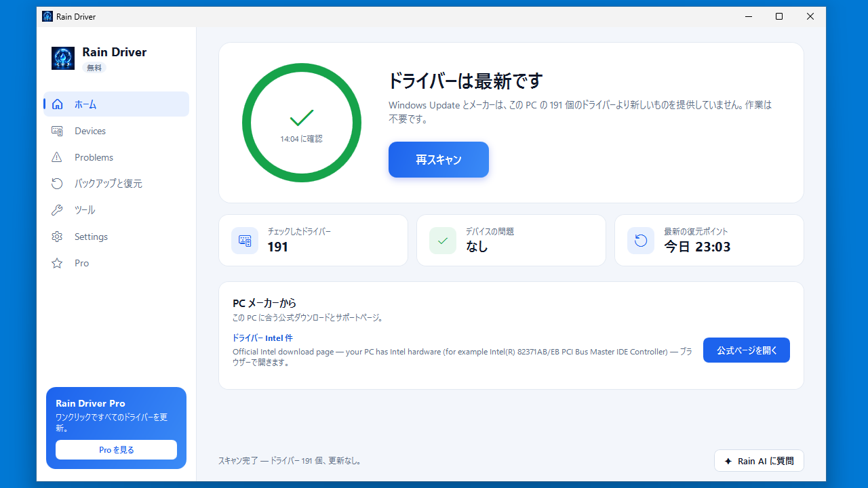Click the green circular status ring
The height and width of the screenshot is (488, 868).
(302, 123)
